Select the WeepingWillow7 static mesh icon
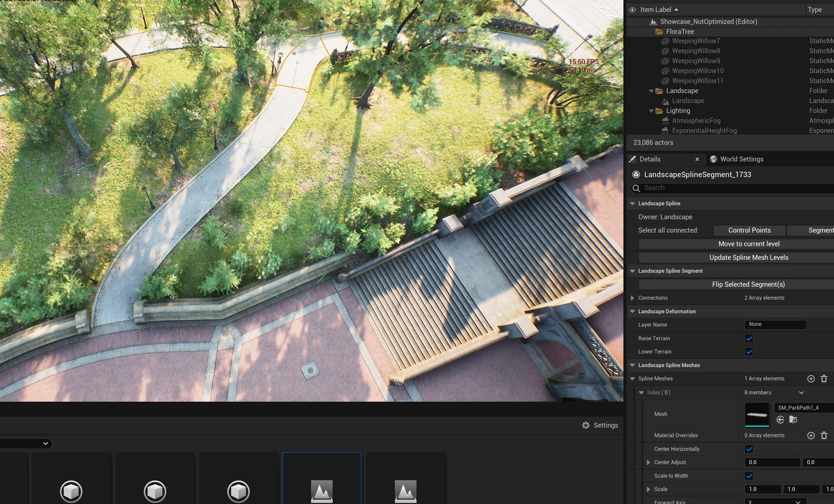834x504 pixels. click(x=665, y=41)
